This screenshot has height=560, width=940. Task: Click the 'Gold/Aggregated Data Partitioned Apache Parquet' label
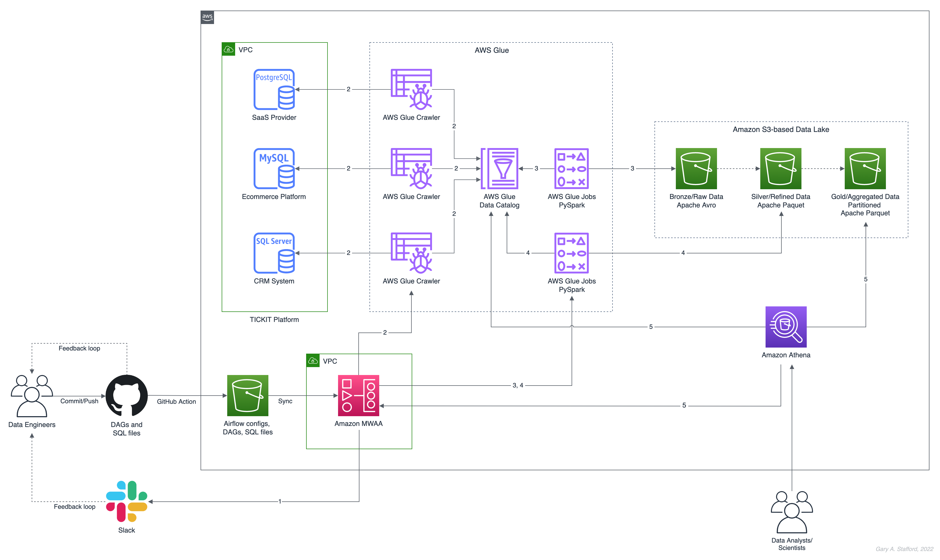tap(865, 205)
